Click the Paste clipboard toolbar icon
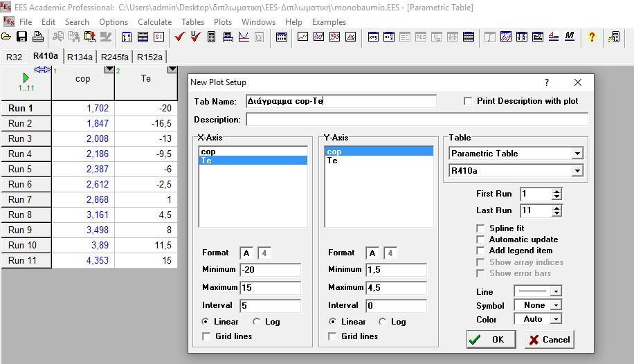This screenshot has width=634, height=364. (x=90, y=37)
